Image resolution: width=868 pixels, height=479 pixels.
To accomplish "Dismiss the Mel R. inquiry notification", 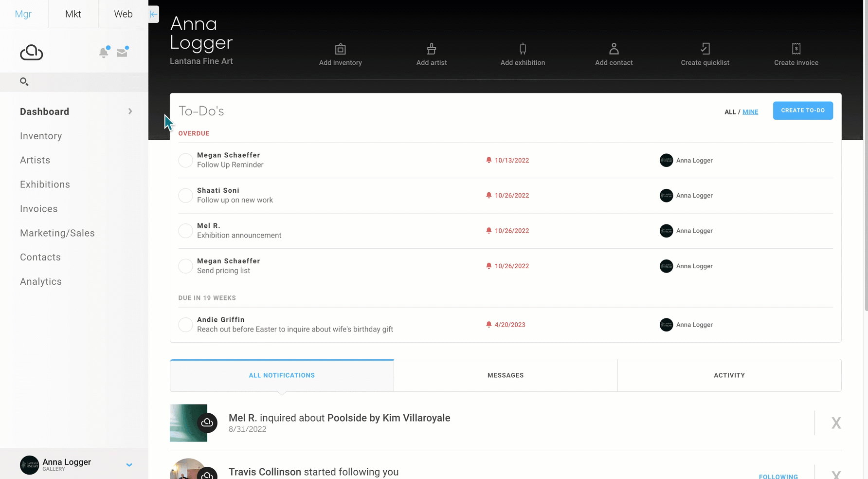I will [x=836, y=423].
